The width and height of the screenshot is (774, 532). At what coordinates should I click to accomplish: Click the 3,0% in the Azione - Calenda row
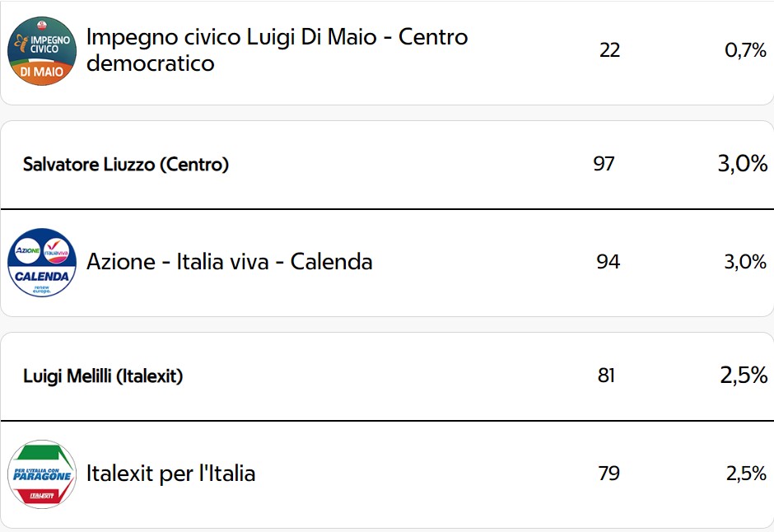pos(745,262)
